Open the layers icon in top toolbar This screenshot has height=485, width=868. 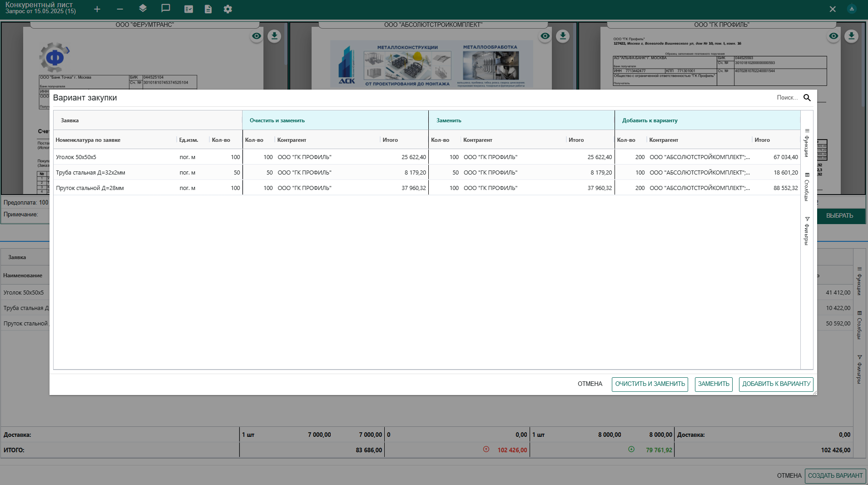143,9
